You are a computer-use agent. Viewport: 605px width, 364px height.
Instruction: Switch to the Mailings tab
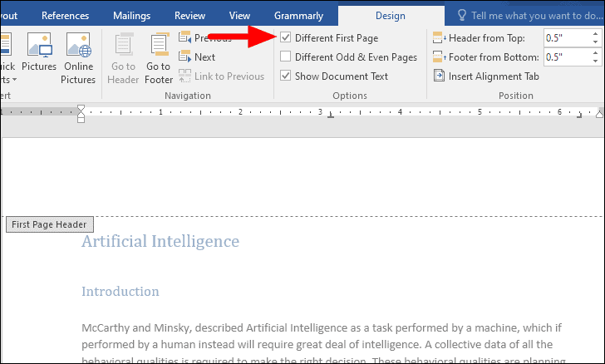(131, 16)
